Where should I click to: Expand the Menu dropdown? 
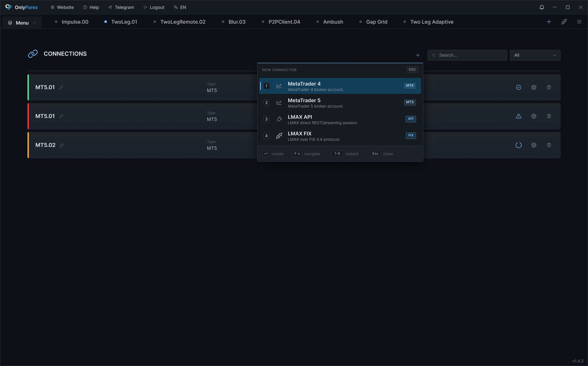tap(22, 22)
